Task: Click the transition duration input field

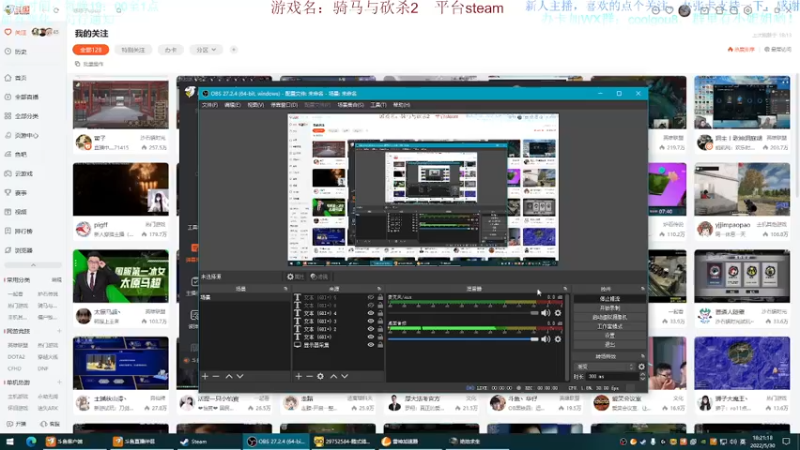Action: tap(612, 377)
